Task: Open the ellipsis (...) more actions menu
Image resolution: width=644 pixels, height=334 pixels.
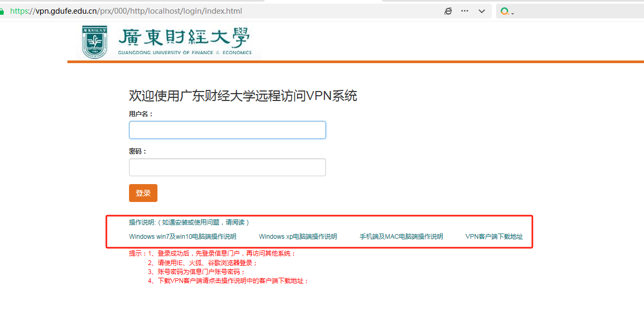Action: point(464,11)
